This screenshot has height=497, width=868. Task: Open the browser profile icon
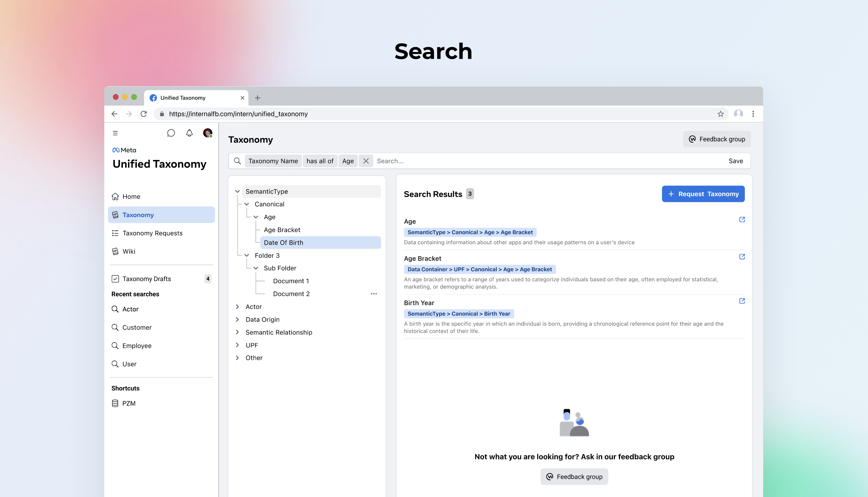[x=738, y=114]
